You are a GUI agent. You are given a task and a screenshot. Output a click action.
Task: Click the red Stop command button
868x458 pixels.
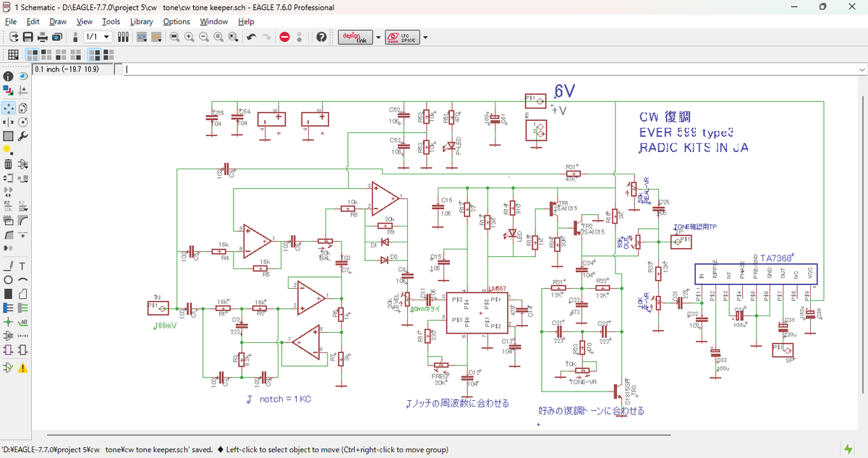point(285,37)
